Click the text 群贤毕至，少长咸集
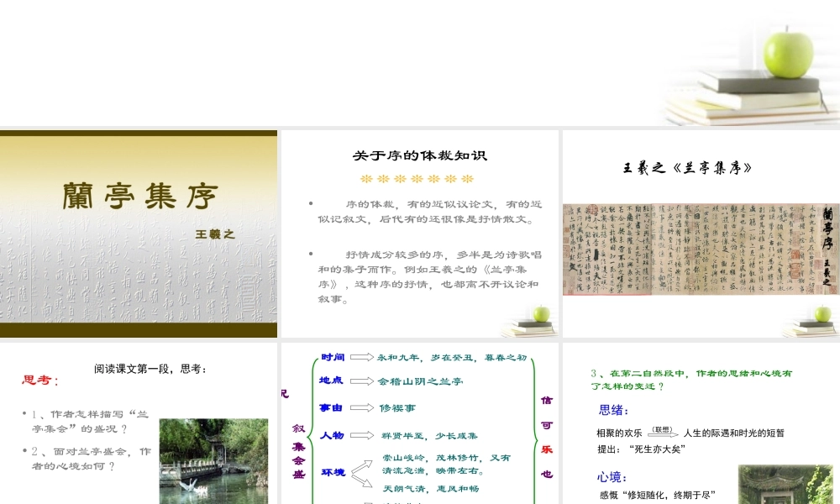The height and width of the screenshot is (504, 840). [429, 436]
